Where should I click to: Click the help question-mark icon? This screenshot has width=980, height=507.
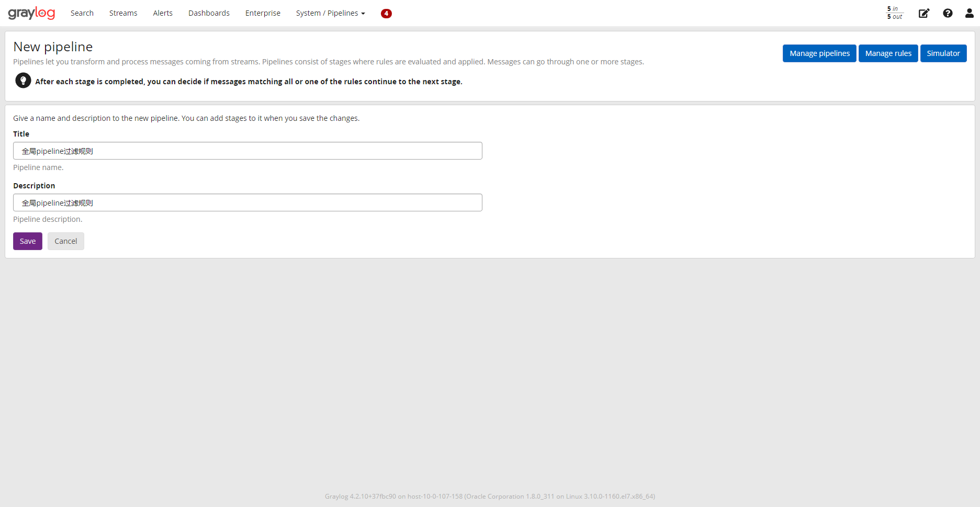pyautogui.click(x=948, y=13)
